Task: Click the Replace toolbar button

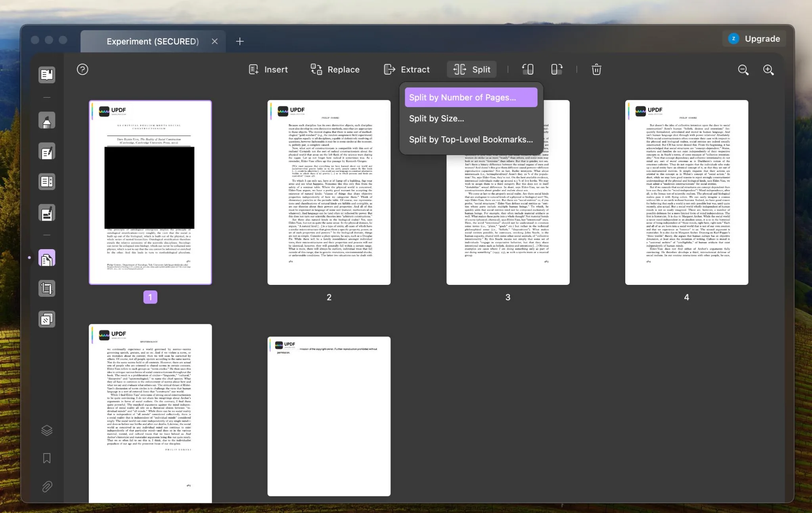Action: [x=335, y=69]
